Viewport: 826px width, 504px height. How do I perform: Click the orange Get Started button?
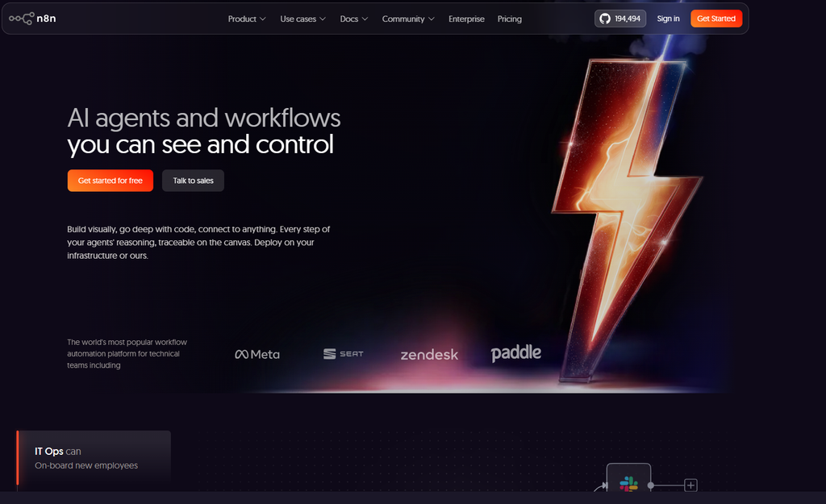click(716, 19)
